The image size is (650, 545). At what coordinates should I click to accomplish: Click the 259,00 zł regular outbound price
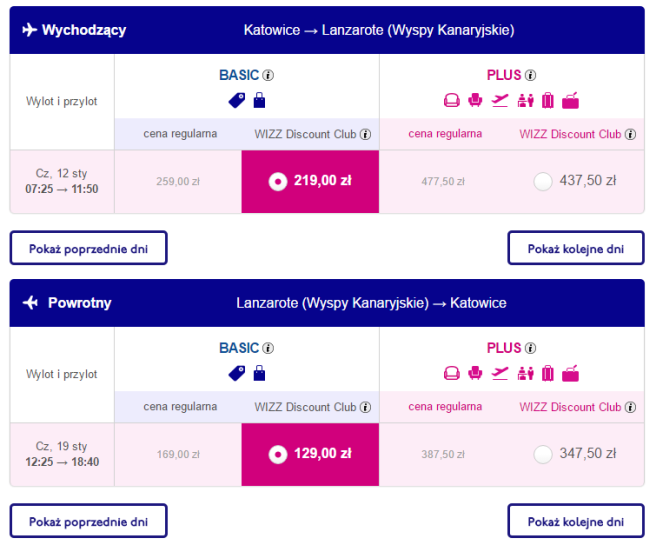pos(178,182)
